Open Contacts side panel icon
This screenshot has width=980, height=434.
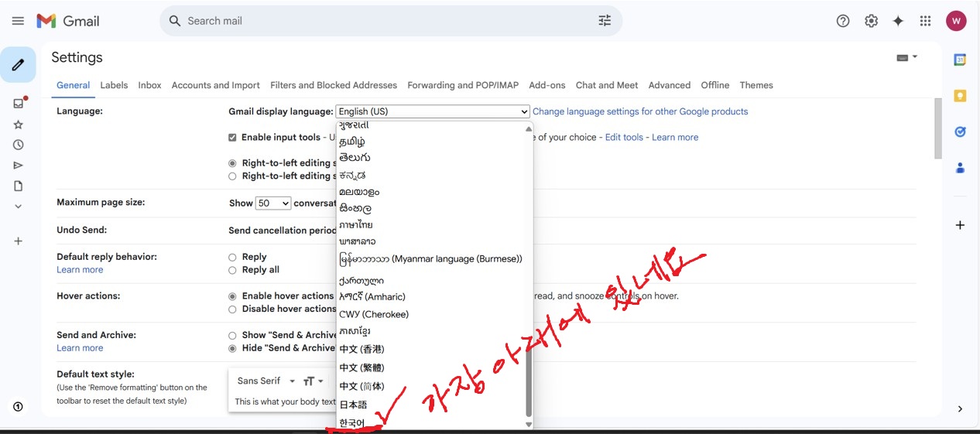(960, 167)
